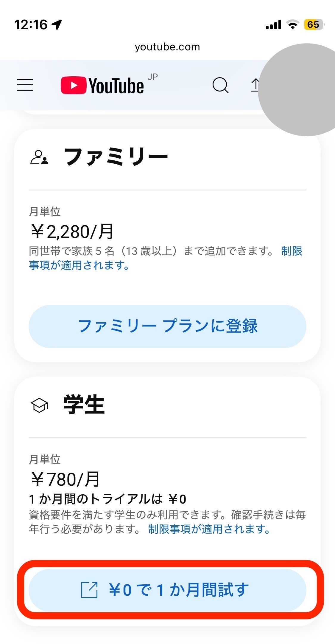Tap the grey circular overlay at top right
The height and width of the screenshot is (644, 335).
pos(298,89)
